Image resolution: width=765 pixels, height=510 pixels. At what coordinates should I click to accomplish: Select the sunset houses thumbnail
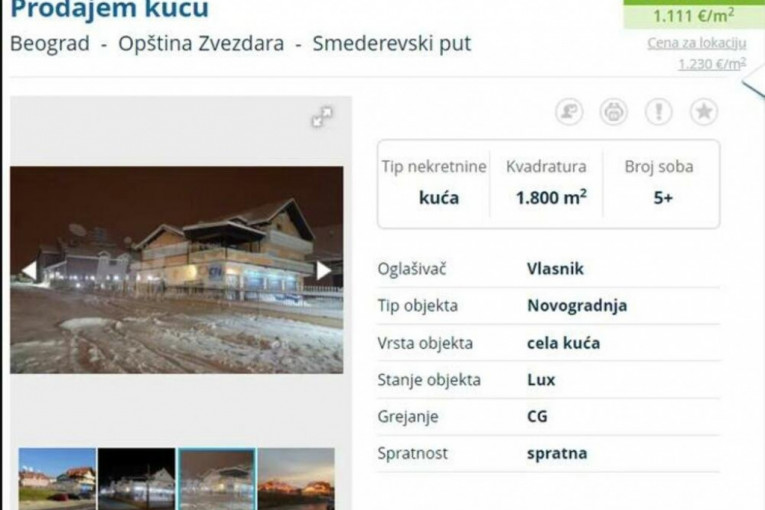(x=296, y=479)
